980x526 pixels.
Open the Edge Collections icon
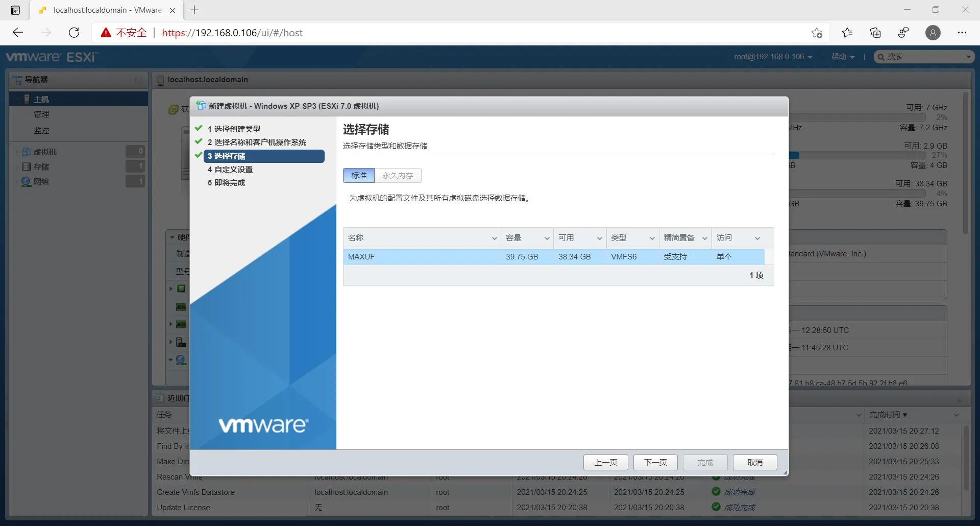[875, 32]
